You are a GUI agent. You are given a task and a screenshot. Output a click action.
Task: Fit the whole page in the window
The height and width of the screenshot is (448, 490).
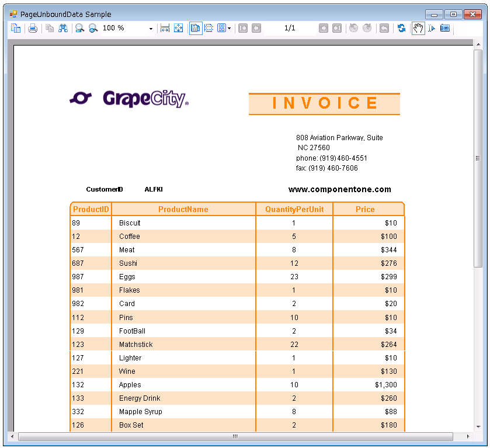178,28
